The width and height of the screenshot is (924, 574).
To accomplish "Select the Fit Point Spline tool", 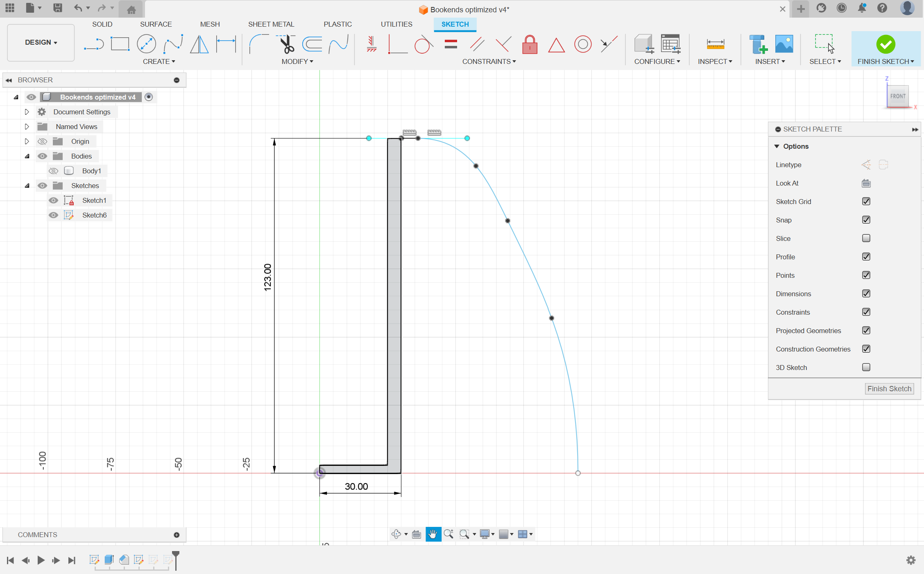I will (x=173, y=44).
